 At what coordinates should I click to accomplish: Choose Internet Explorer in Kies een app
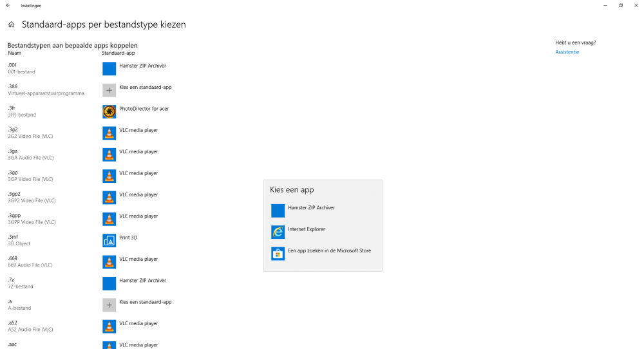323,232
